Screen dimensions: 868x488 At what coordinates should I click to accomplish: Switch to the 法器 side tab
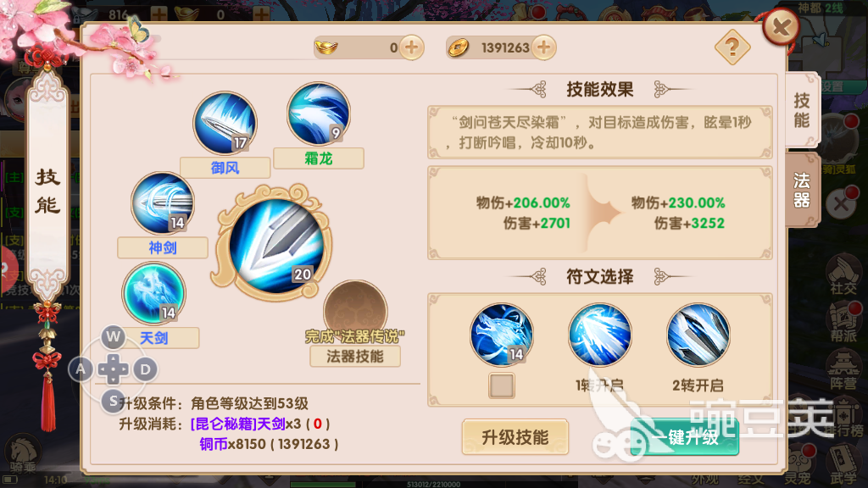click(802, 190)
